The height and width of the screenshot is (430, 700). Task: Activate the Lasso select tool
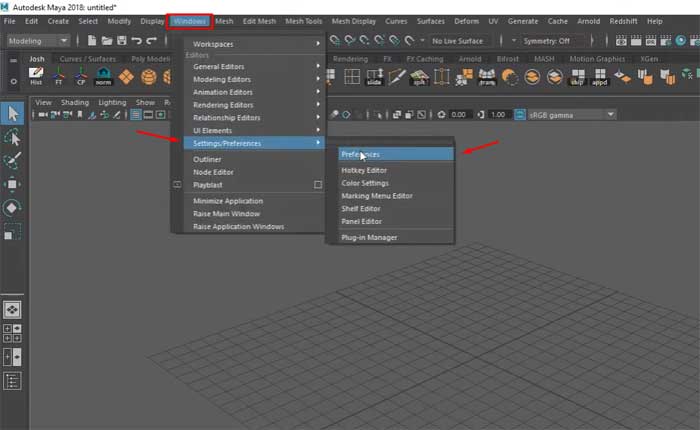click(13, 137)
